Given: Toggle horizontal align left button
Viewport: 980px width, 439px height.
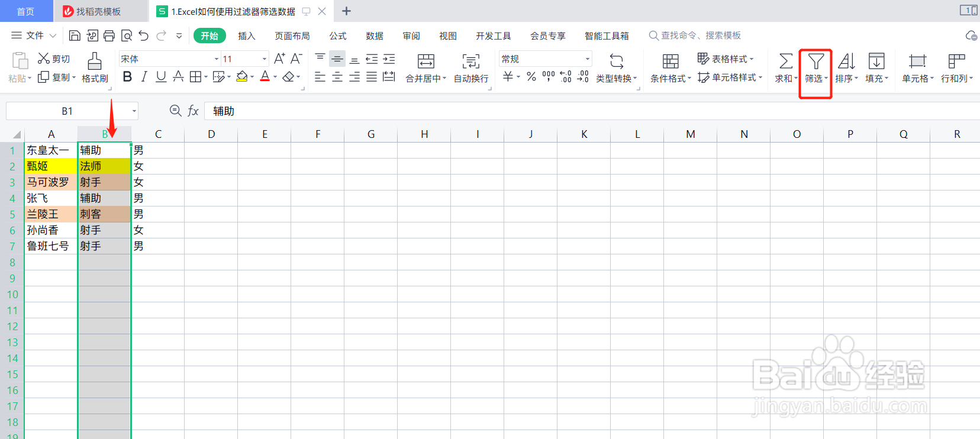Looking at the screenshot, I should tap(320, 77).
